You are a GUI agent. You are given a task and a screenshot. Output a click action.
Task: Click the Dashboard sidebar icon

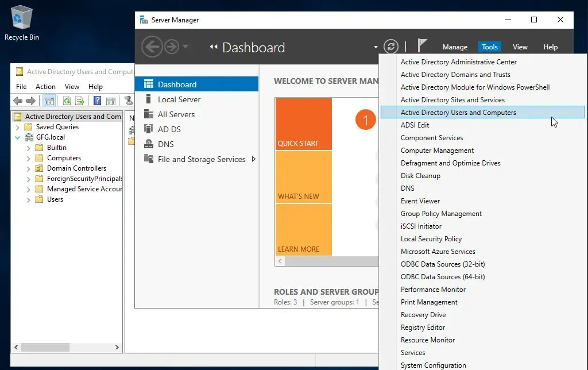point(149,84)
